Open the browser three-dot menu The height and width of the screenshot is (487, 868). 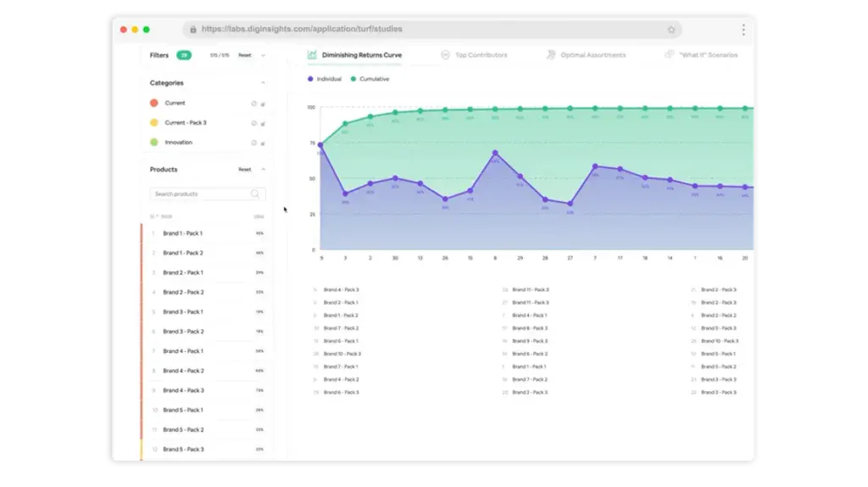click(743, 30)
